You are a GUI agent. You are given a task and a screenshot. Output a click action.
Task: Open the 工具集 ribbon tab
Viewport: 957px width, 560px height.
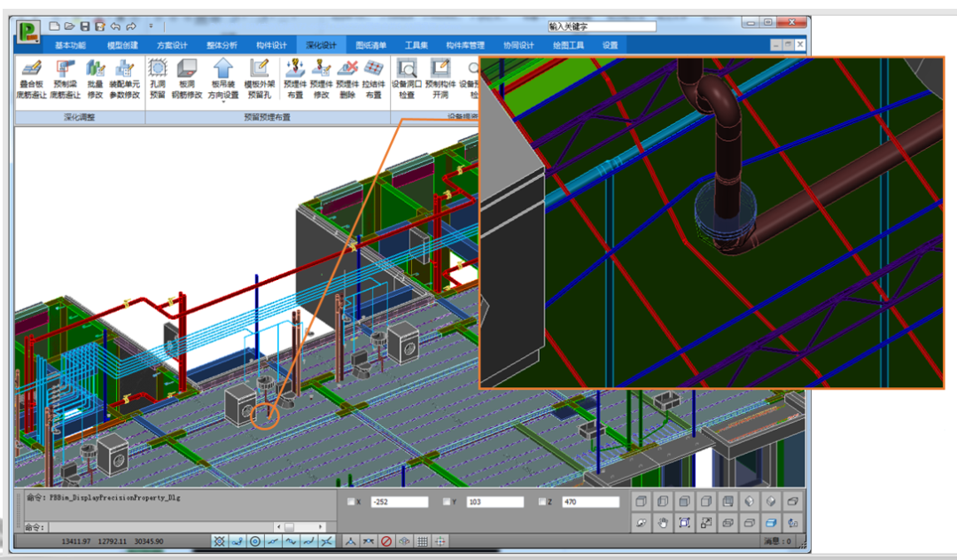click(416, 45)
